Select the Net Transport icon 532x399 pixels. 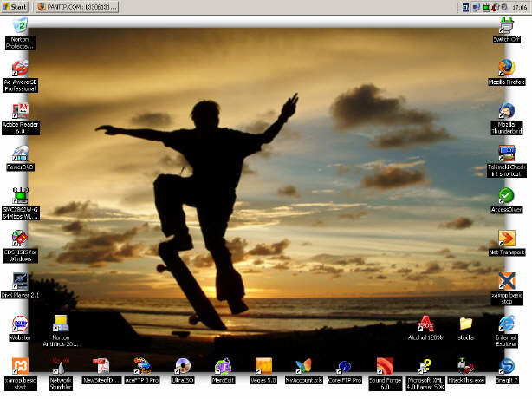point(507,243)
